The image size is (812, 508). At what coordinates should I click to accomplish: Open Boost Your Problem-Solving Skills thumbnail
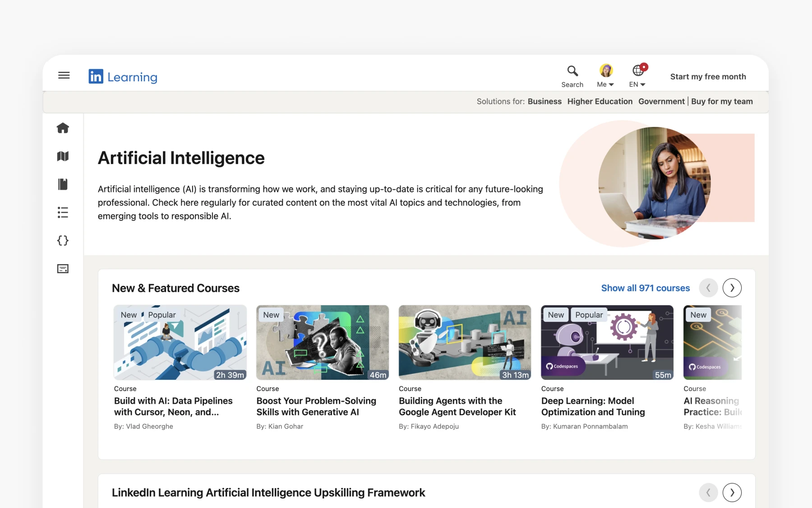[x=323, y=342]
